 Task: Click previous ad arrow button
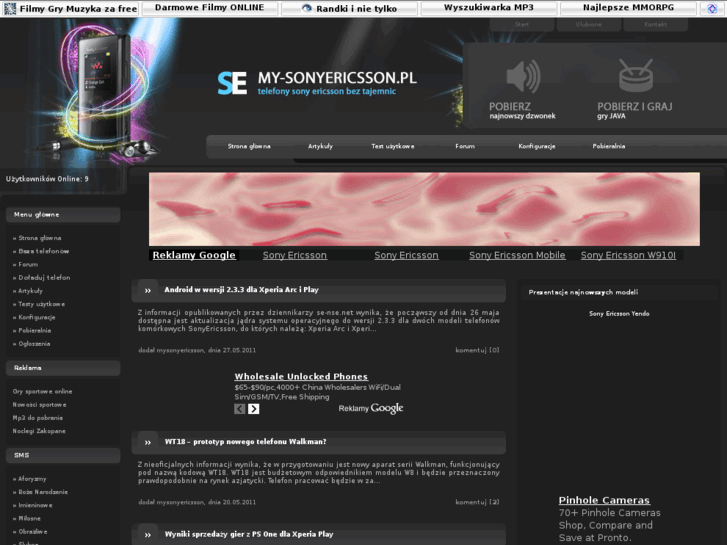tap(239, 409)
